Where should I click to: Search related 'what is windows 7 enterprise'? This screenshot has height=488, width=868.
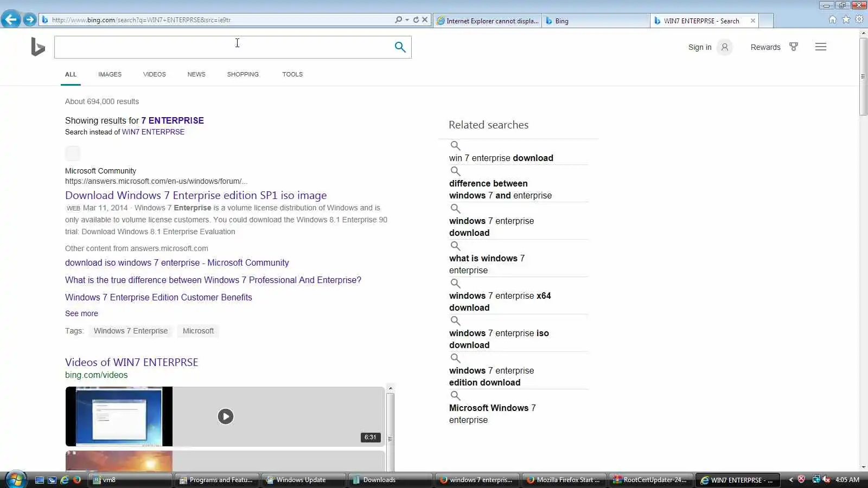tap(487, 264)
